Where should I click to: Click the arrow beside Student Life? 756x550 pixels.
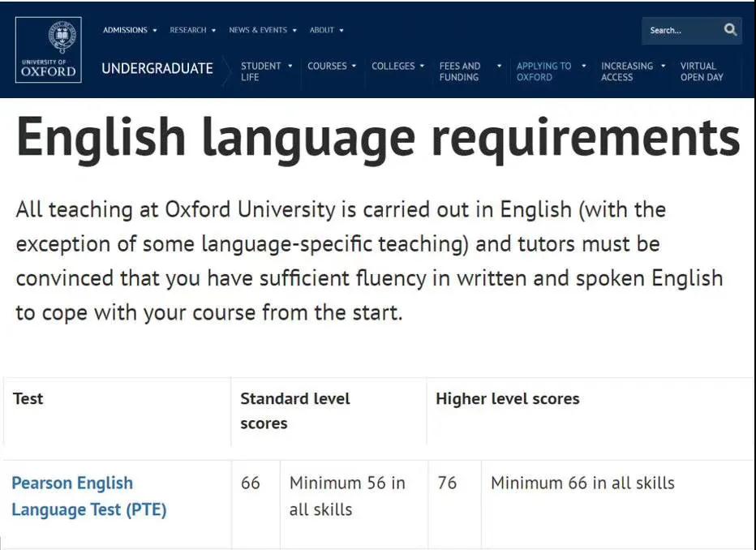coord(290,66)
